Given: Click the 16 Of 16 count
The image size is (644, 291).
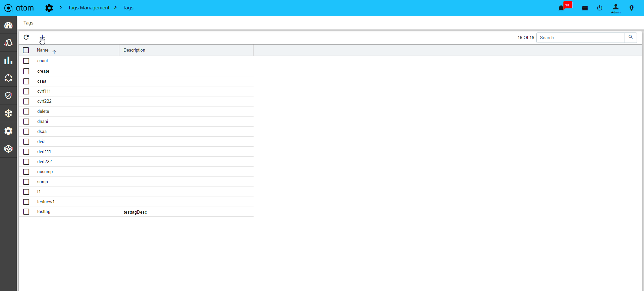Looking at the screenshot, I should tap(526, 38).
